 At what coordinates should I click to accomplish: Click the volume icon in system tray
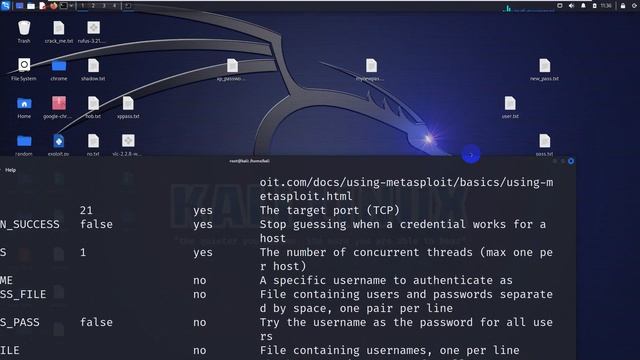pyautogui.click(x=571, y=6)
